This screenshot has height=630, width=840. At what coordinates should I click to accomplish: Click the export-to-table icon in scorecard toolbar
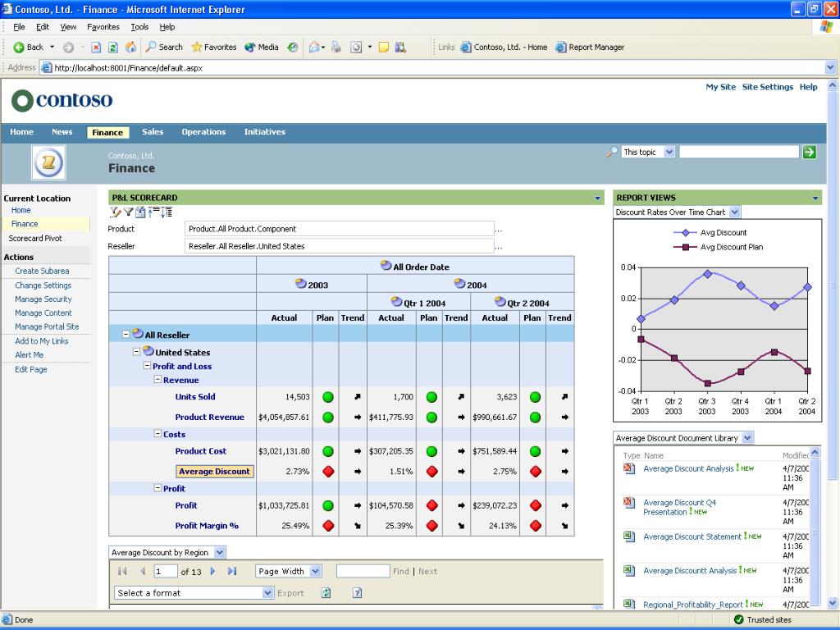coord(140,212)
